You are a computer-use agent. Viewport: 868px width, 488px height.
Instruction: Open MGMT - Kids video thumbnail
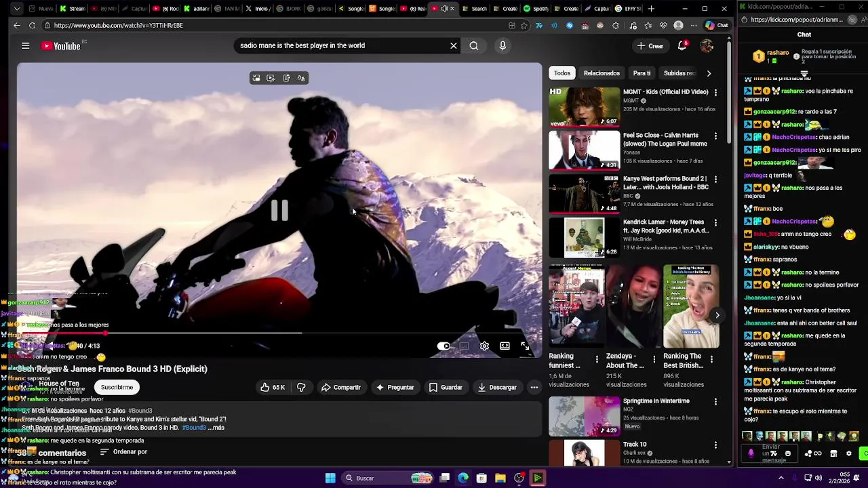tap(584, 106)
